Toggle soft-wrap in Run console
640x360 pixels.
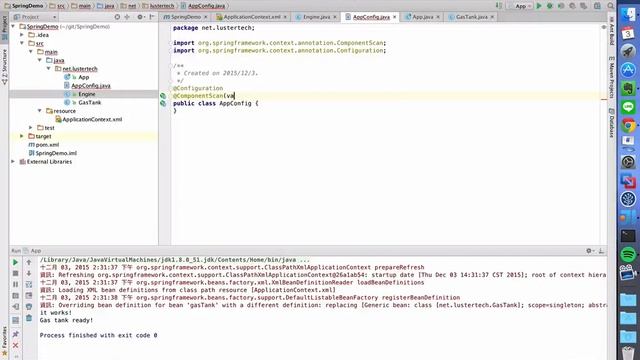pyautogui.click(x=29, y=284)
